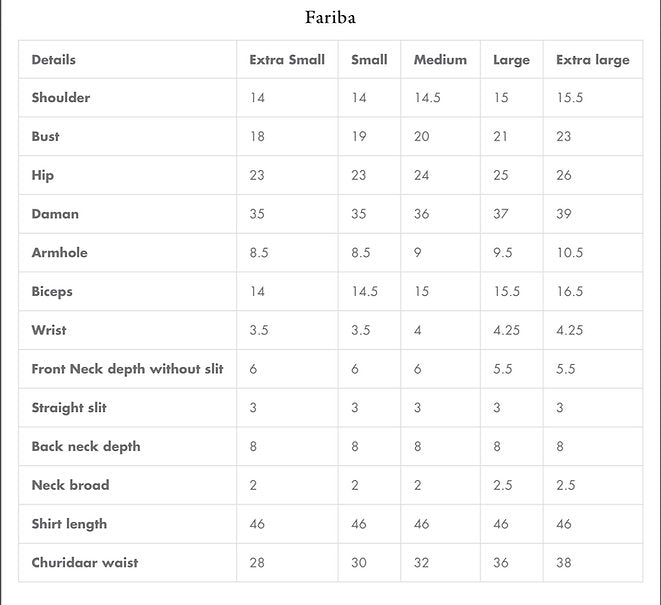Click the Back neck depth row label

(x=86, y=447)
